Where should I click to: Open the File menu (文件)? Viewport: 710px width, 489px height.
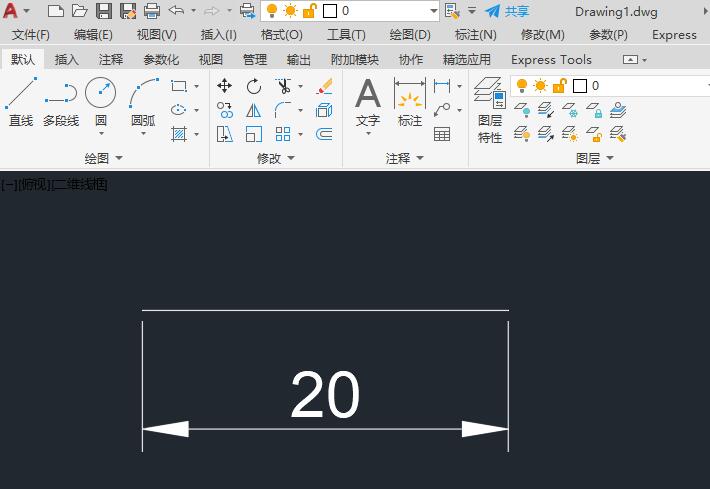tap(31, 35)
